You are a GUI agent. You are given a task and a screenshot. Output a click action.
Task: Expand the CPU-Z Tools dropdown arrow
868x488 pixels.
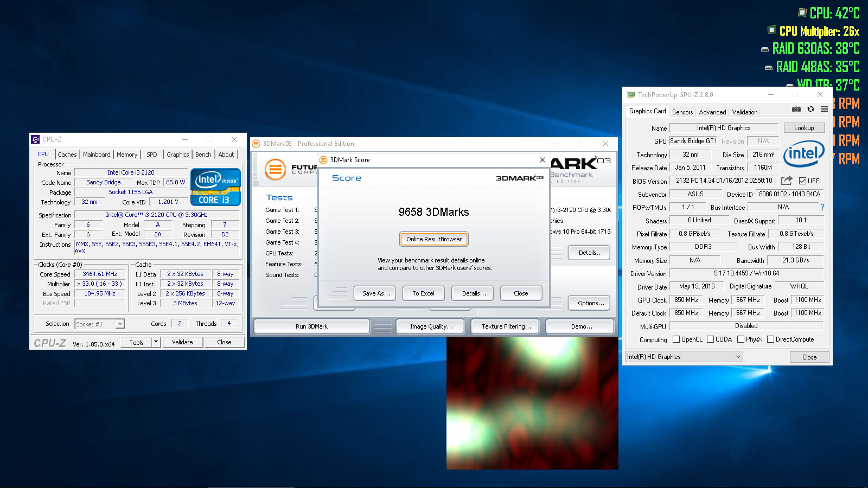tap(156, 342)
